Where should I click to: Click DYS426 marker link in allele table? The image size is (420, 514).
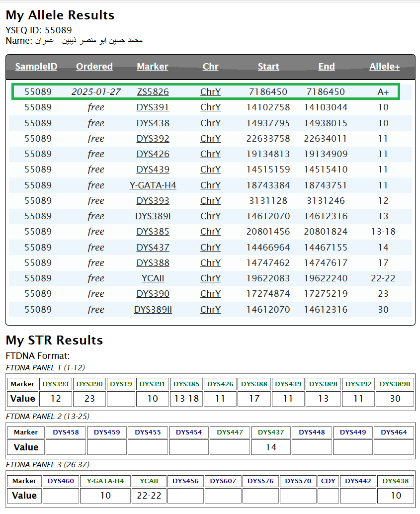(x=153, y=154)
